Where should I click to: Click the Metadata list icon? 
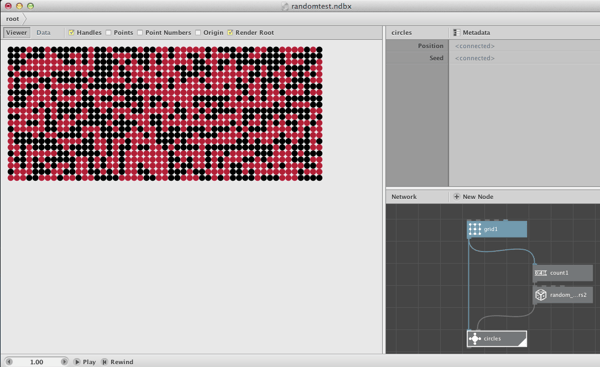pos(456,33)
